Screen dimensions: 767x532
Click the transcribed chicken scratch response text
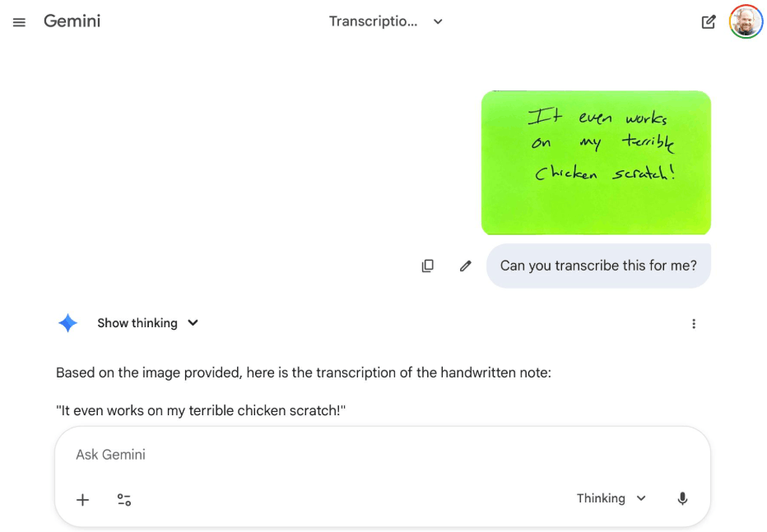201,410
